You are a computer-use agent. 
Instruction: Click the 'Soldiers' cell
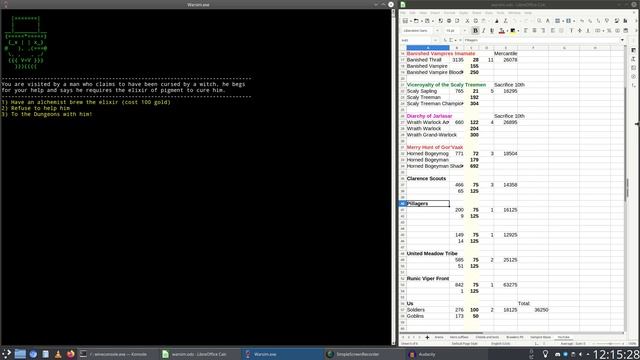click(x=428, y=310)
